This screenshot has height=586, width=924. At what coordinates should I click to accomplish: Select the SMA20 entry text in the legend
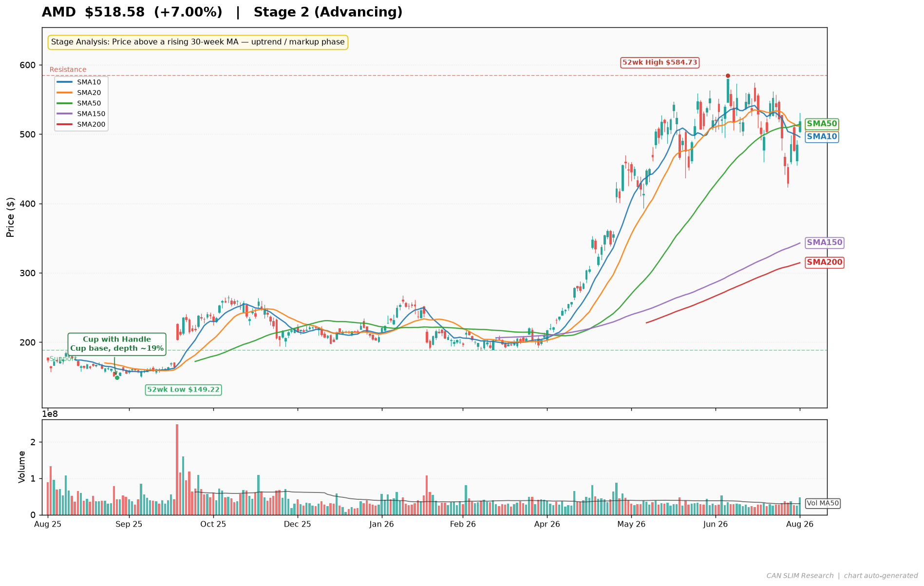(x=89, y=93)
